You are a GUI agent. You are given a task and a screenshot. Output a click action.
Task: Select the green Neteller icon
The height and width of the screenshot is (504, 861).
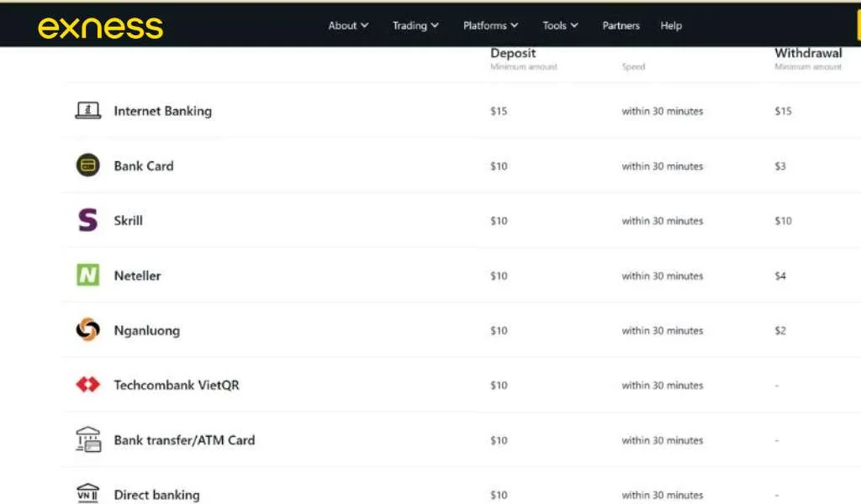point(87,275)
